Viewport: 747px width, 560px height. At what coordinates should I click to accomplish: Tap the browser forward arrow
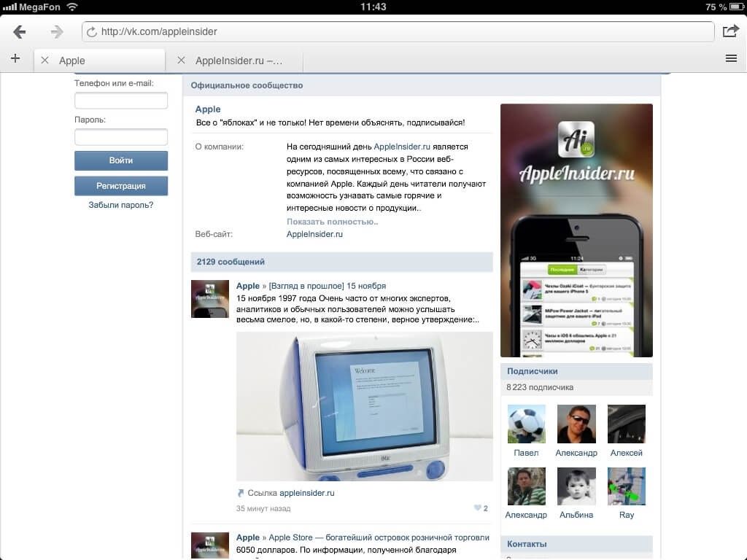[x=57, y=31]
